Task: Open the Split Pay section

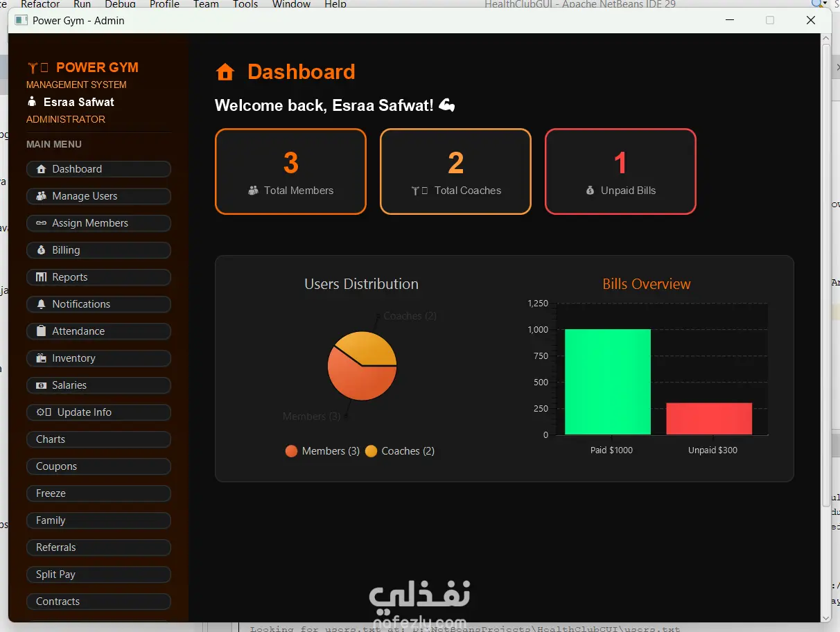Action: click(x=98, y=574)
